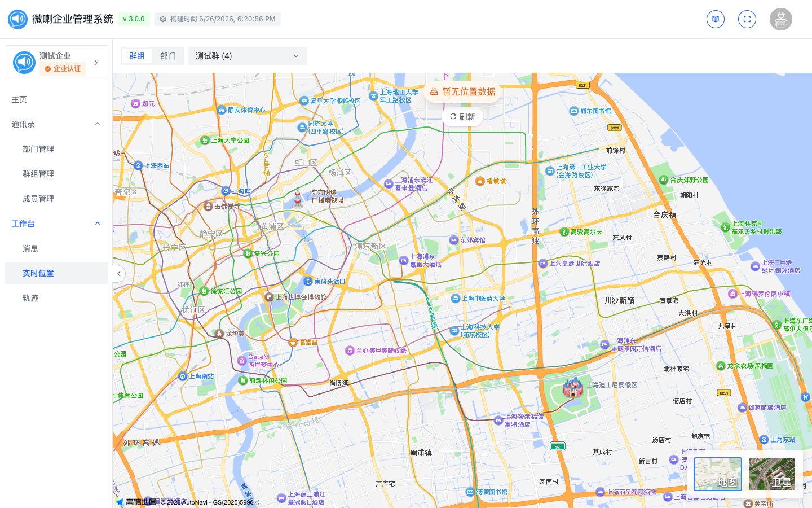812x508 pixels.
Task: Click the 合庆郊野公园 park marker
Action: [663, 180]
